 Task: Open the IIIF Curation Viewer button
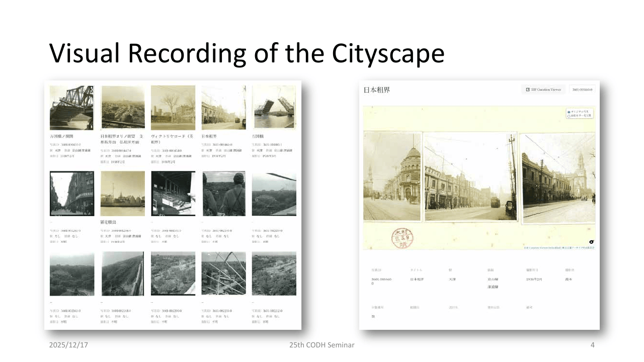click(x=543, y=89)
